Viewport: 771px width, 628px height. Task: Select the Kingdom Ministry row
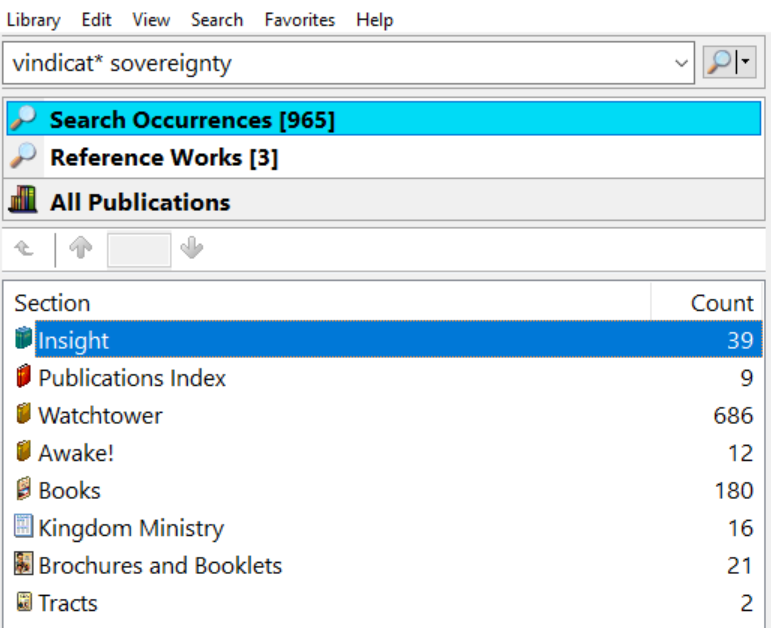pos(387,527)
